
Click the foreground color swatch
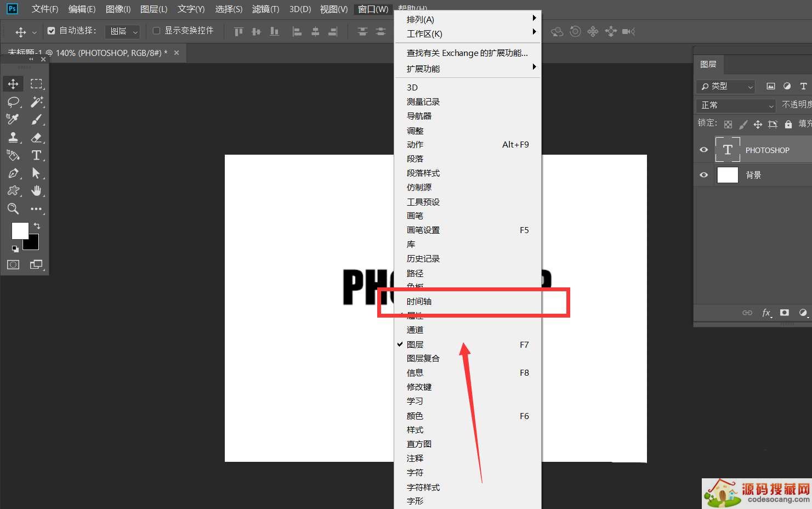[x=19, y=231]
